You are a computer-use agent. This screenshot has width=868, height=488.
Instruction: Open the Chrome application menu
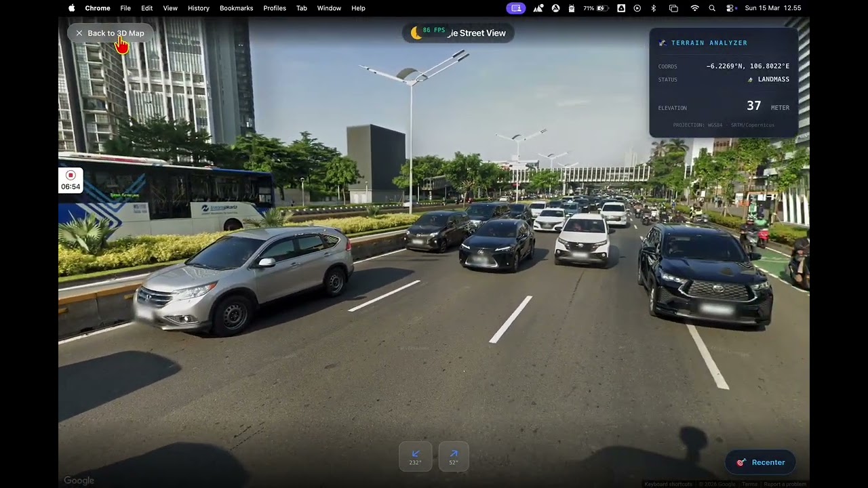98,8
